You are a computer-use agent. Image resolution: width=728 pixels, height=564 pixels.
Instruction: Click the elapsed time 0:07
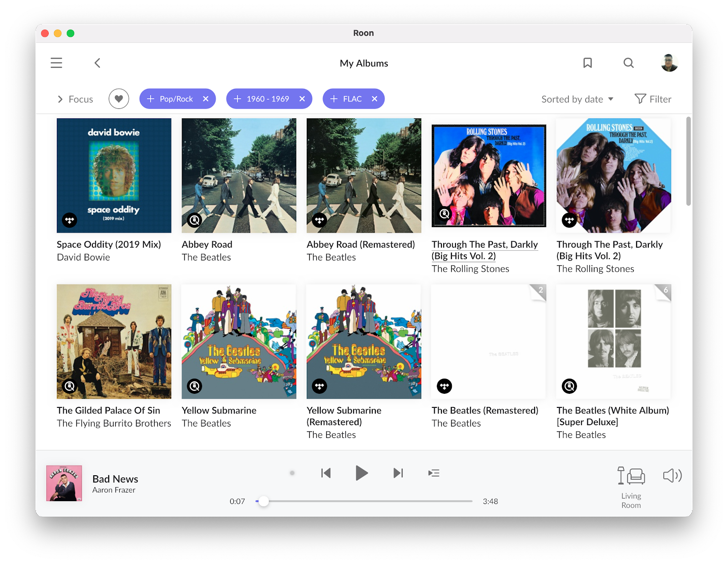pos(237,501)
